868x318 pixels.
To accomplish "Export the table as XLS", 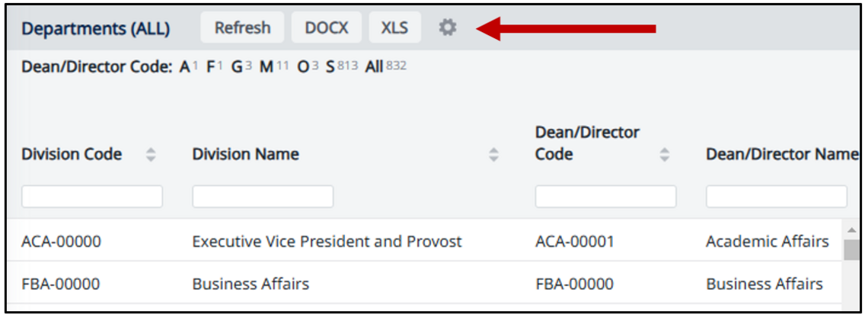I will pos(394,28).
